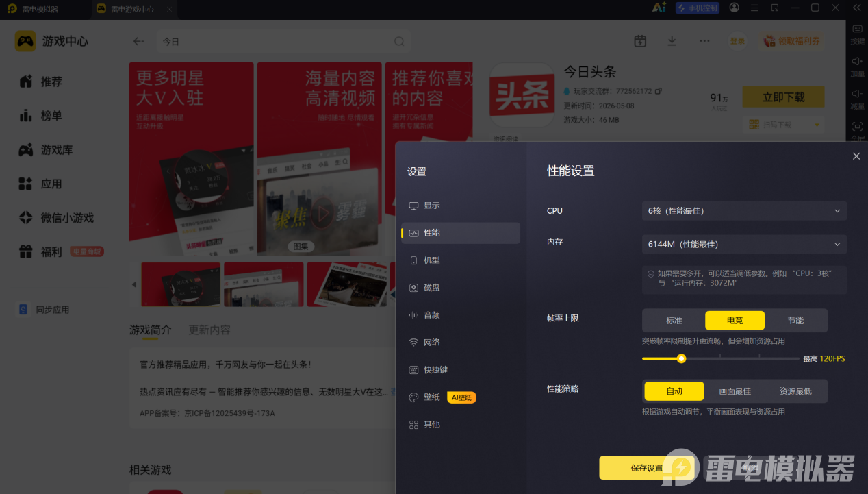Close the 雷电游戏中心 tab

click(170, 9)
